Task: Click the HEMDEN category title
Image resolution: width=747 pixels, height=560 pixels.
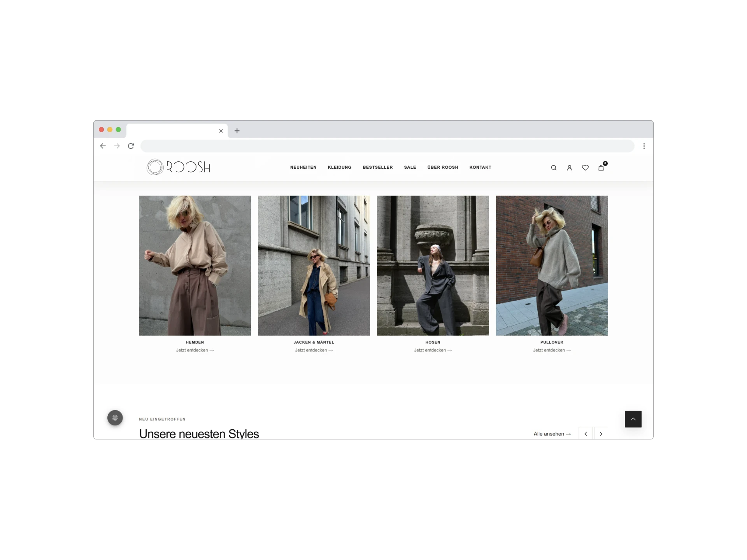Action: click(195, 342)
